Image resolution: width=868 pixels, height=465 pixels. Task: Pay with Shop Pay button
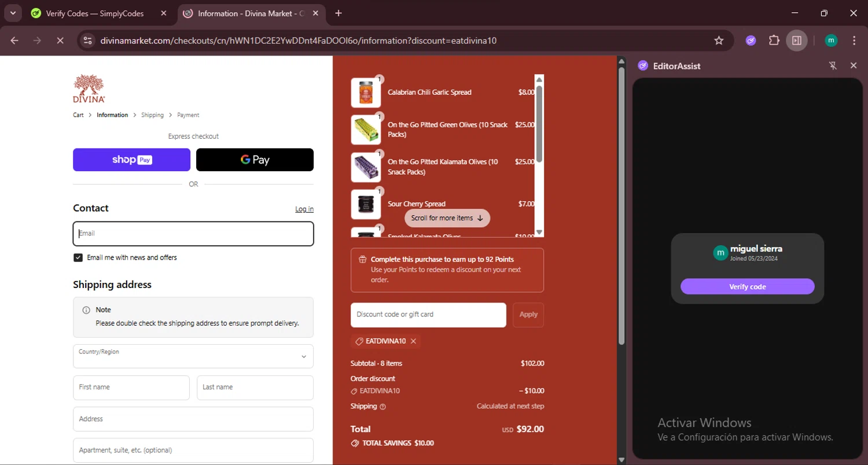tap(131, 160)
